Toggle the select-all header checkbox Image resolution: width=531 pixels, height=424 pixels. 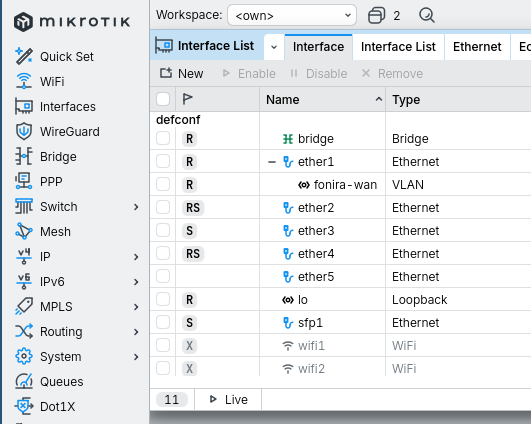(163, 99)
